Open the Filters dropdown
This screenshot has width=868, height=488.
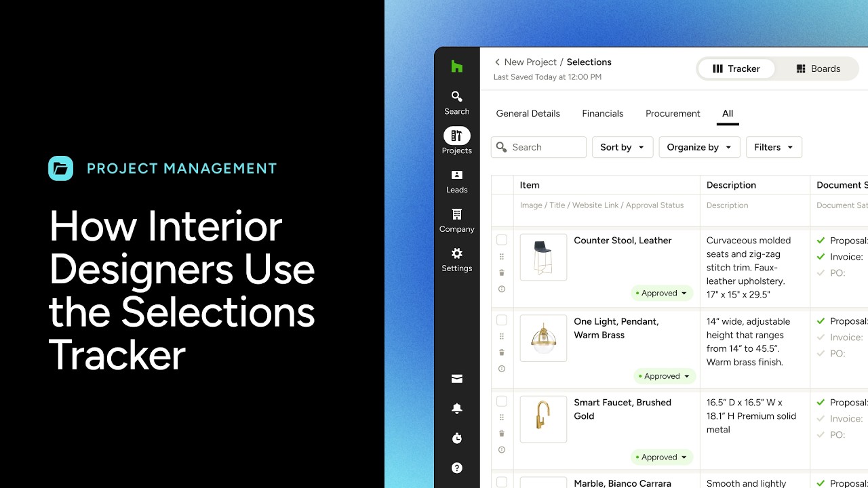pyautogui.click(x=774, y=147)
